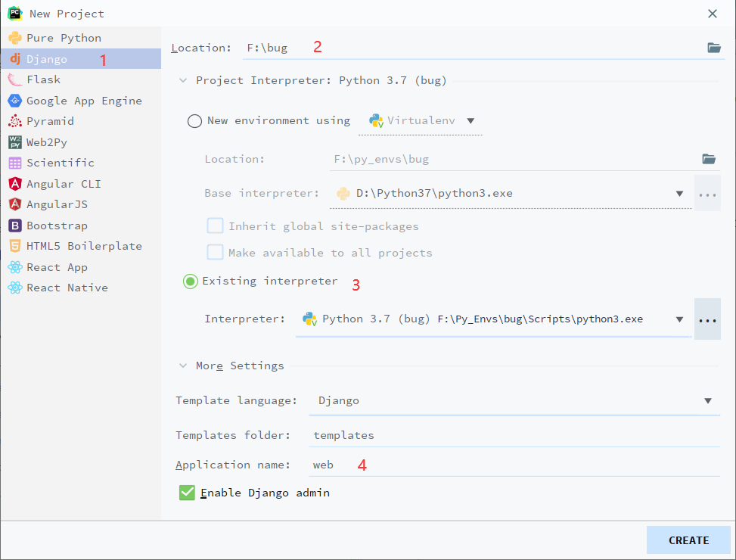This screenshot has width=736, height=560.
Task: Select New environment using radio button
Action: tap(194, 121)
